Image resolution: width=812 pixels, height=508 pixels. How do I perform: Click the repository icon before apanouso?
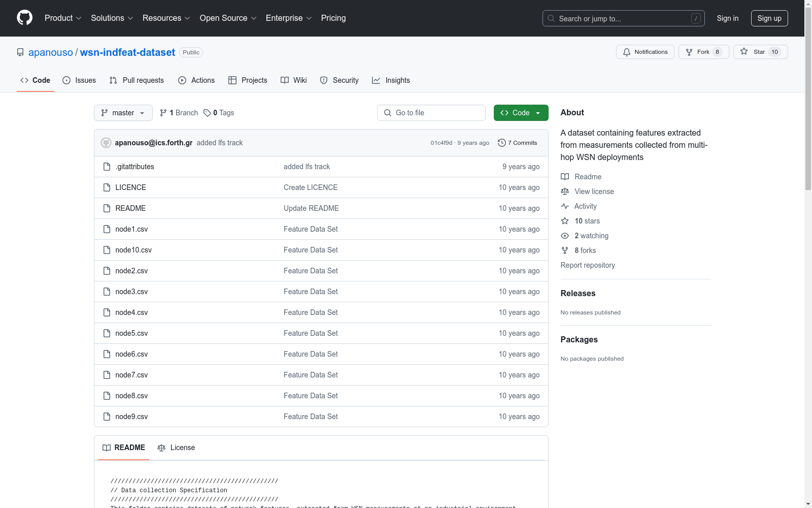(20, 52)
